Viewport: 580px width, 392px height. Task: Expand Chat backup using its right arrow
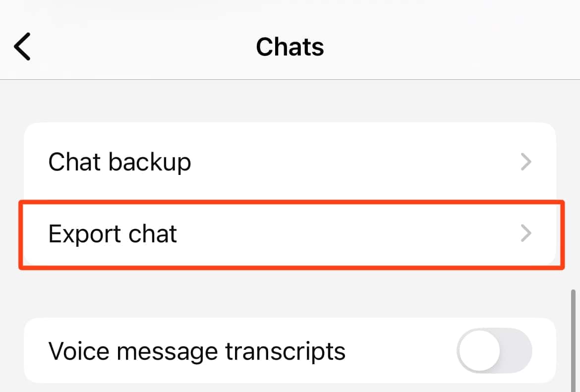(526, 162)
